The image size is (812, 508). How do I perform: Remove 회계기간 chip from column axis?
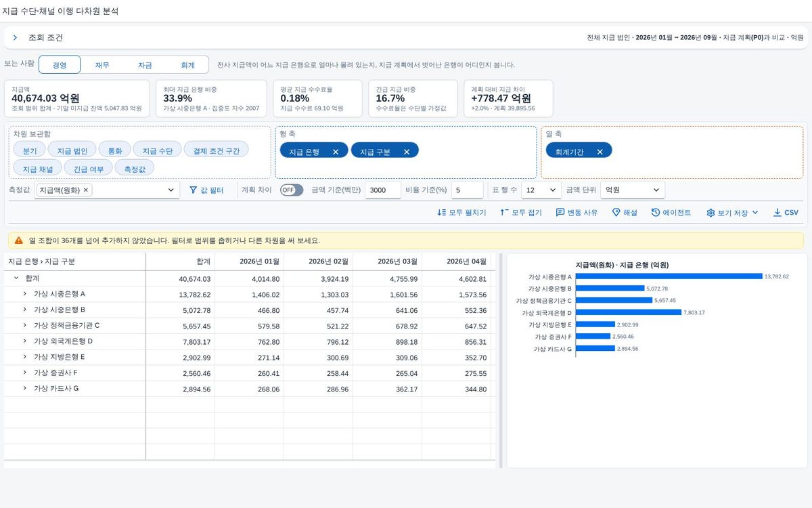(600, 152)
